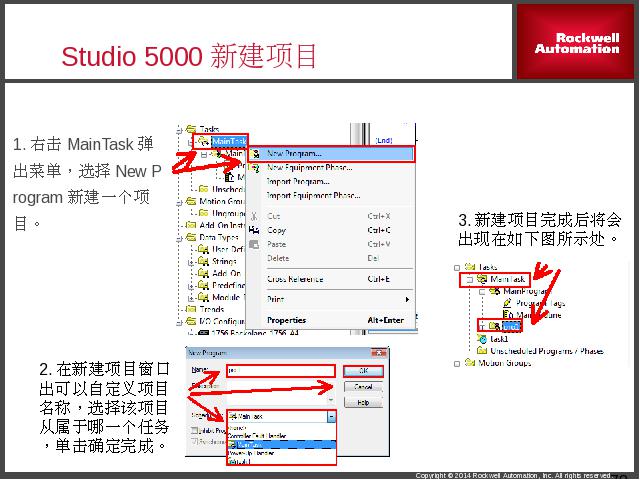This screenshot has height=480, width=640.
Task: Click Help in New Program dialog
Action: [x=363, y=402]
